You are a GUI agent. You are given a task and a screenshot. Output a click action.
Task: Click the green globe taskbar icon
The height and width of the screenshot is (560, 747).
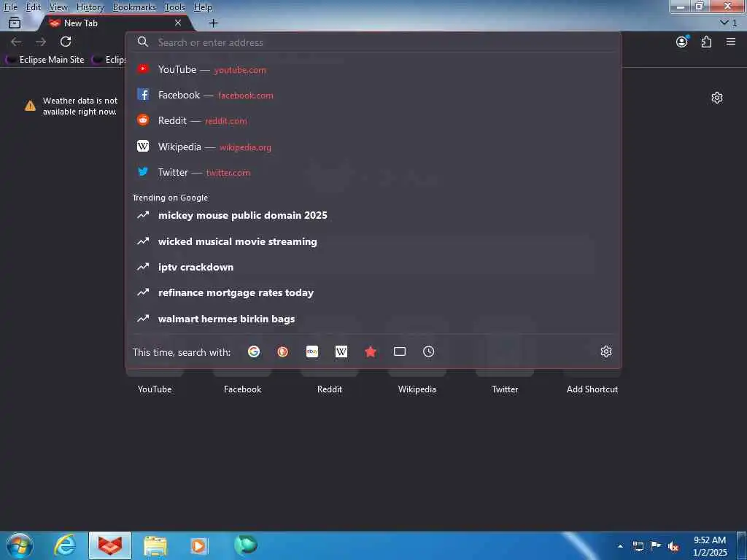click(x=246, y=545)
